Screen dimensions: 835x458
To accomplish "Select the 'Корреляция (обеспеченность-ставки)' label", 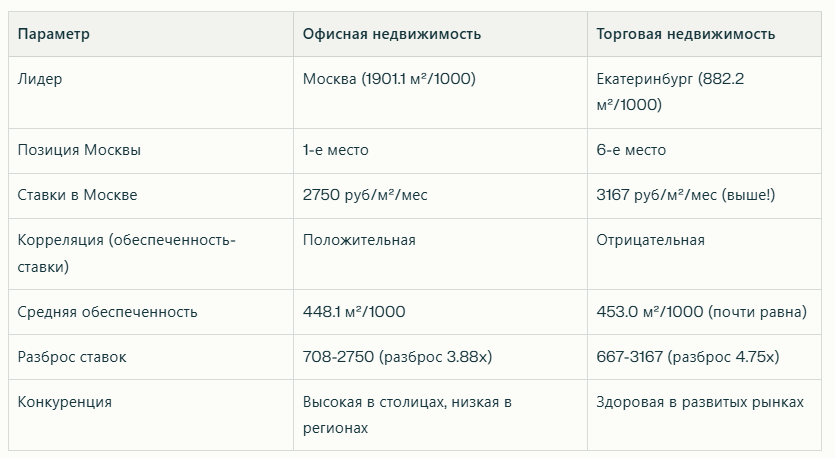I will [126, 253].
